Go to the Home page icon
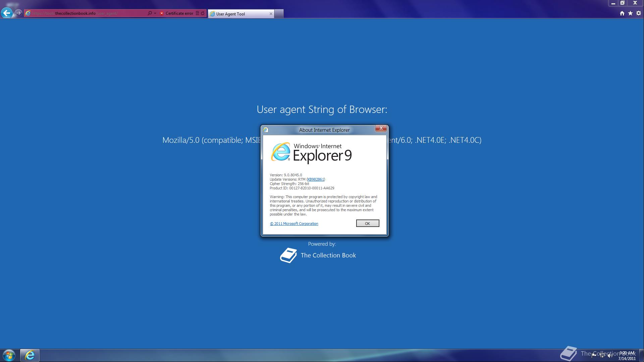This screenshot has width=644, height=362. pos(622,13)
